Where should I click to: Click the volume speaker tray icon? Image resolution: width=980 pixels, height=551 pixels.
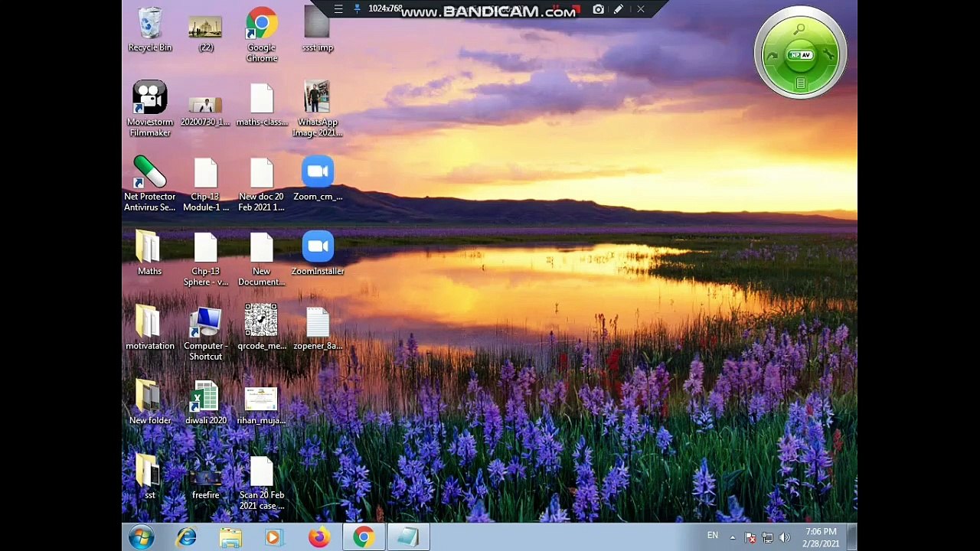click(784, 537)
